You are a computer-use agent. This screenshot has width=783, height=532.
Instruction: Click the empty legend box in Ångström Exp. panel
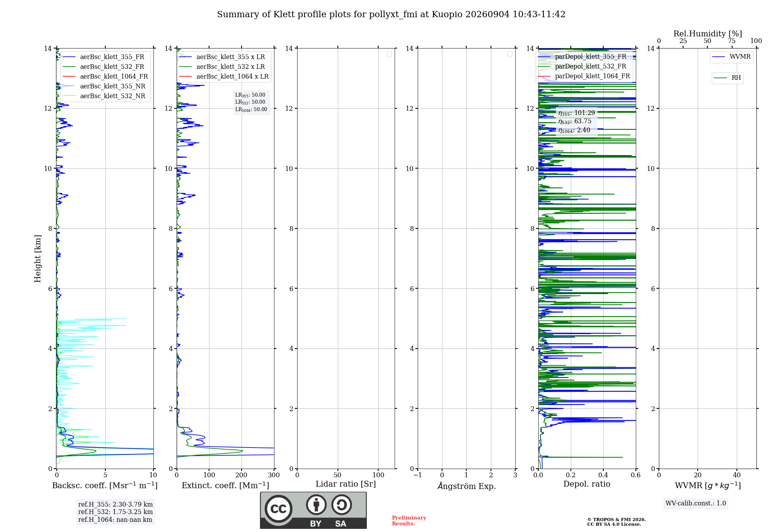[x=510, y=54]
